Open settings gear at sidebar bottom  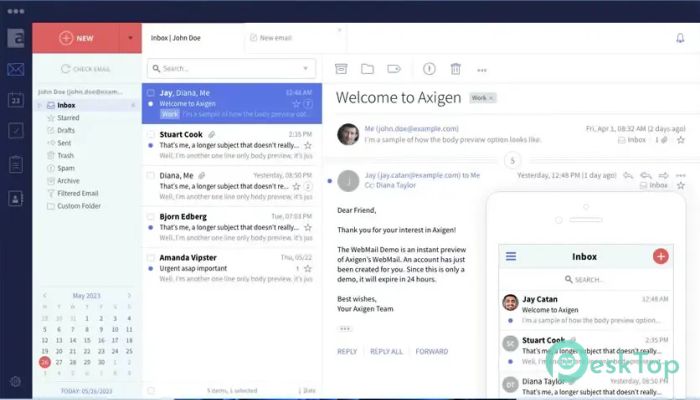[x=16, y=381]
